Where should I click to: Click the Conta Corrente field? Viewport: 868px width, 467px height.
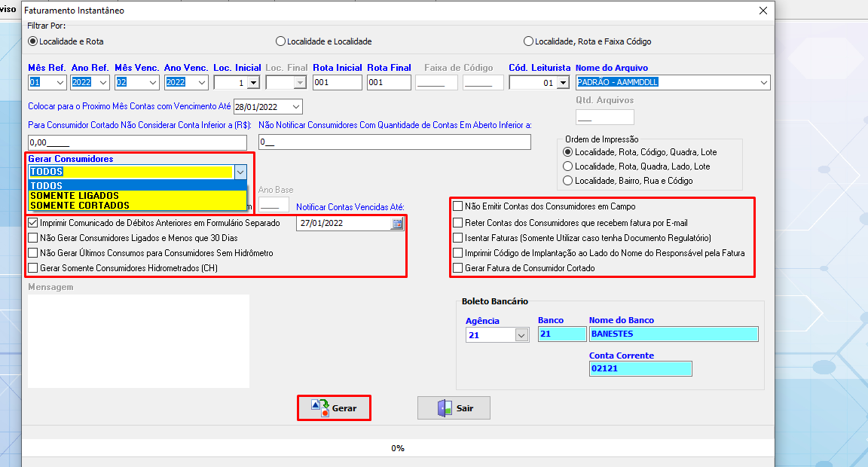click(640, 369)
